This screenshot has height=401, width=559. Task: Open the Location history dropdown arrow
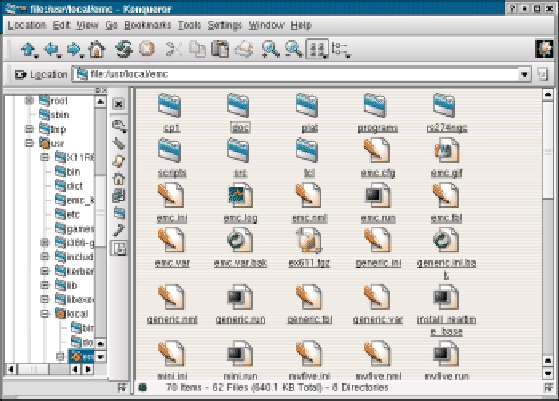click(524, 74)
